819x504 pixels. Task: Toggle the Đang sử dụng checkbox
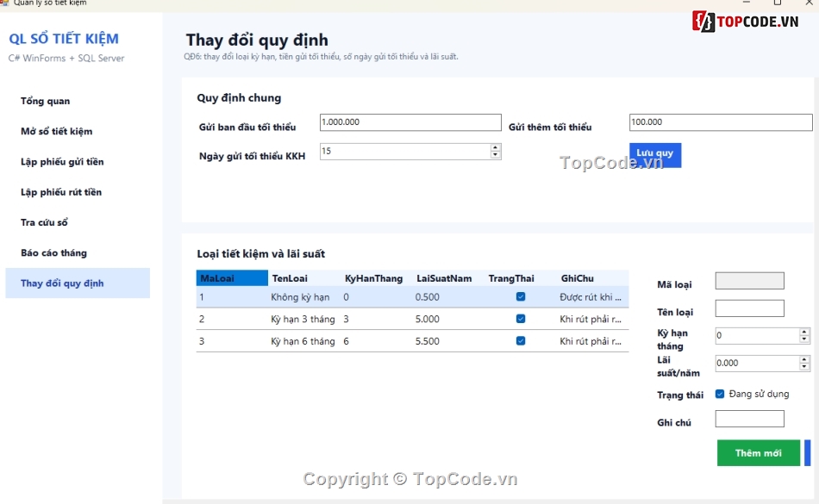pos(720,394)
